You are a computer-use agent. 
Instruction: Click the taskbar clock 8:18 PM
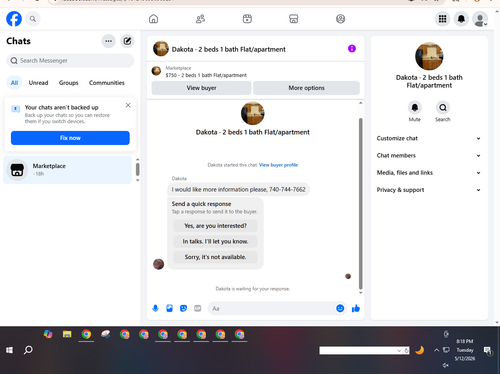[465, 341]
